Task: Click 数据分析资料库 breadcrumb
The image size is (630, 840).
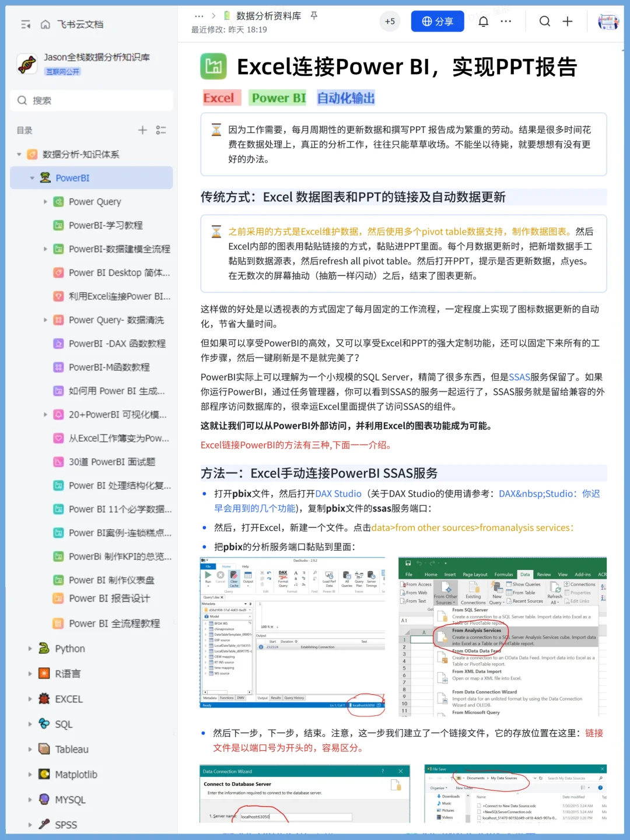Action: (268, 16)
